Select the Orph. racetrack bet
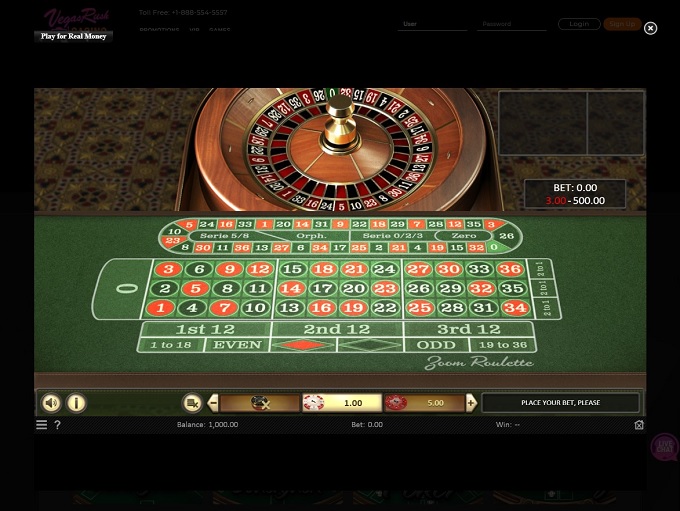The width and height of the screenshot is (680, 511). tap(311, 236)
